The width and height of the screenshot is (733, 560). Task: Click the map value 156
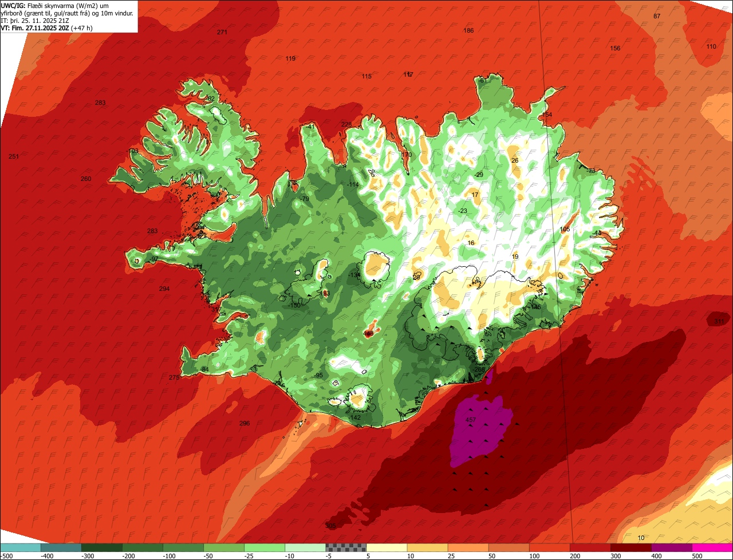click(x=615, y=48)
